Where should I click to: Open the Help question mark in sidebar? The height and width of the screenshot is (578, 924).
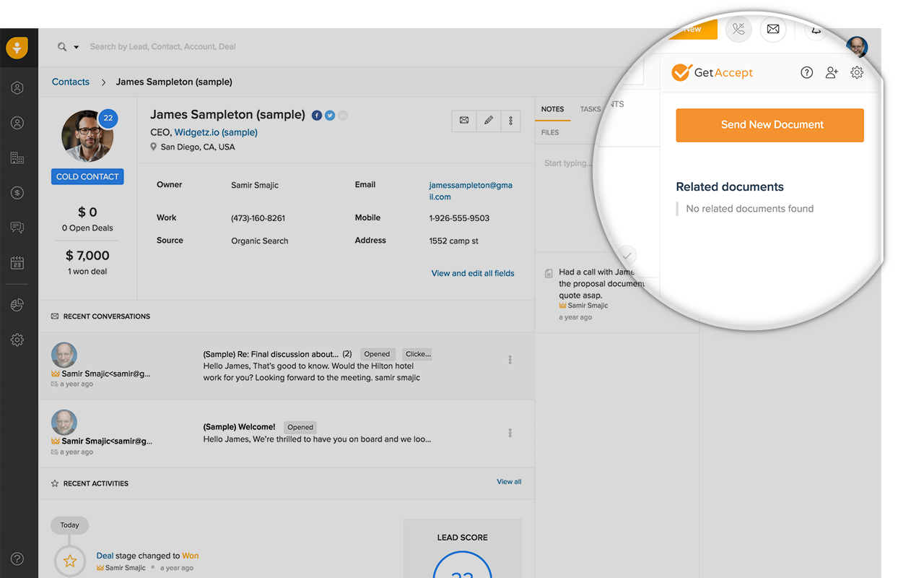pos(17,559)
